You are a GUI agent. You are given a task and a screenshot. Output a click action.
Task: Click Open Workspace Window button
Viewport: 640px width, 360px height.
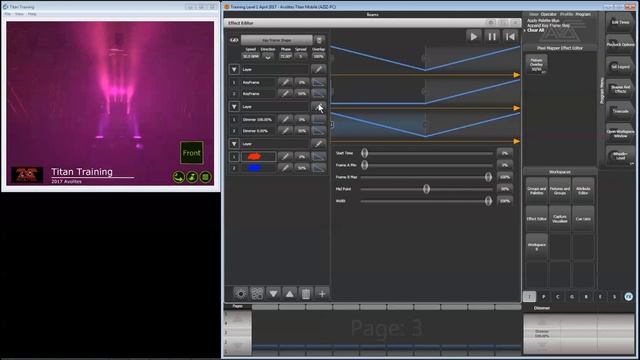(620, 133)
